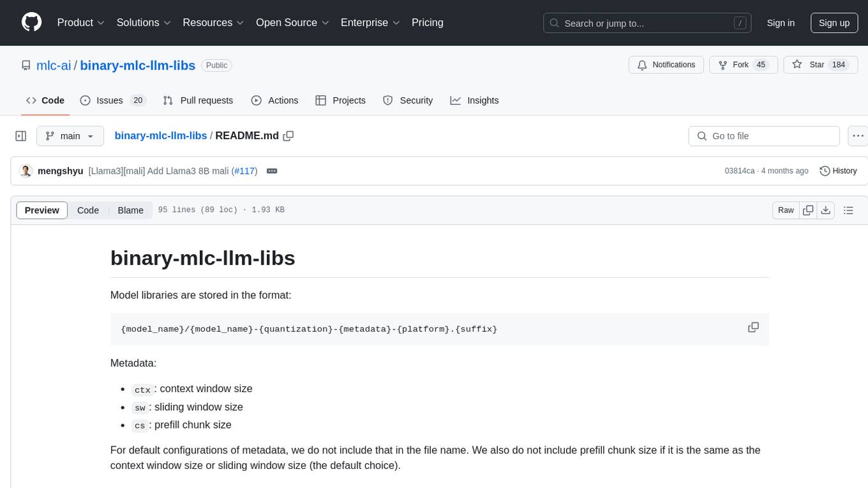
Task: Open more file actions ellipsis menu
Action: point(858,136)
